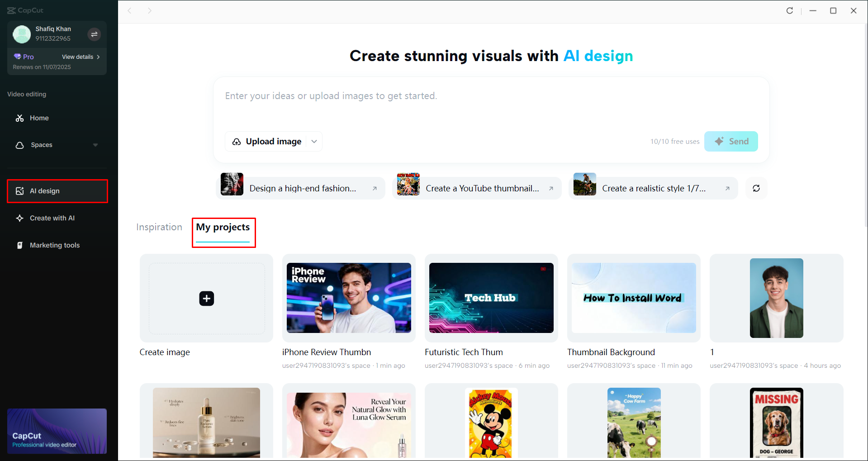Switch to the Inspiration tab
This screenshot has width=868, height=461.
click(159, 227)
